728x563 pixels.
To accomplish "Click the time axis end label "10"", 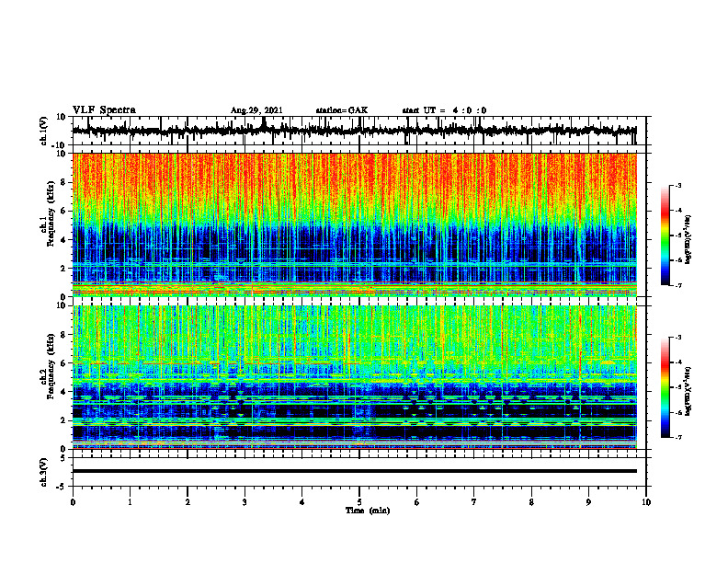I will pos(646,502).
